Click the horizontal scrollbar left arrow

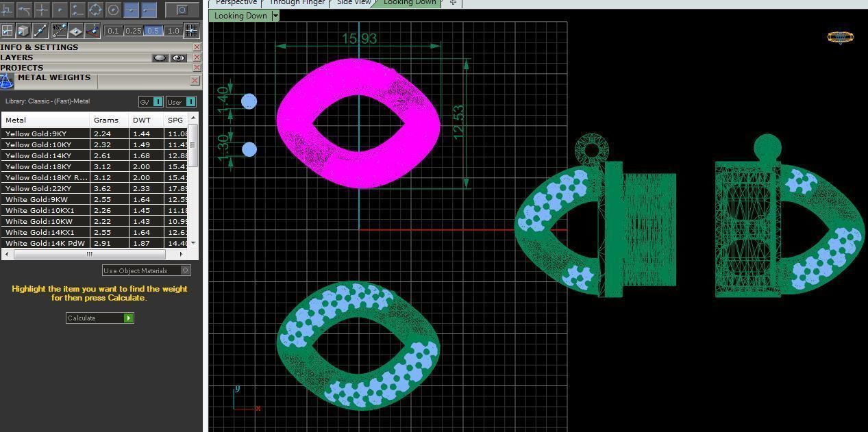(5, 254)
